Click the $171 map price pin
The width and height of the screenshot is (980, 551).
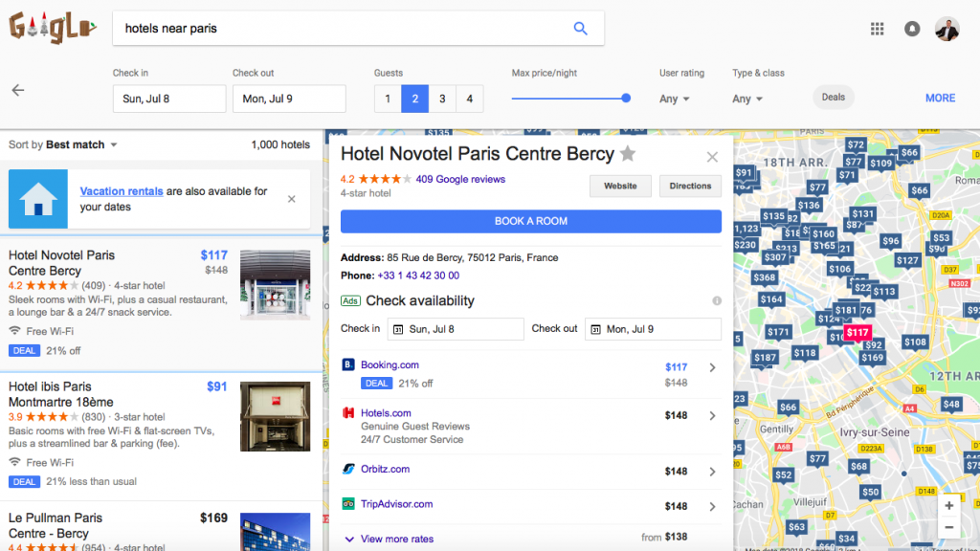pos(778,332)
